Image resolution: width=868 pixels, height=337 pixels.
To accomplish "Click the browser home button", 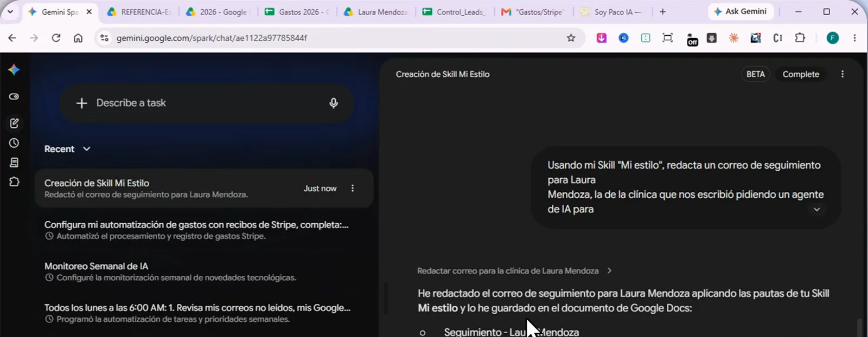I will pyautogui.click(x=78, y=38).
